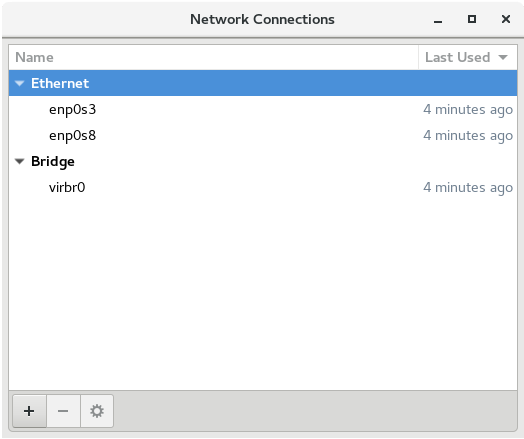
Task: Select the enp0s8 connection
Action: [x=263, y=136]
